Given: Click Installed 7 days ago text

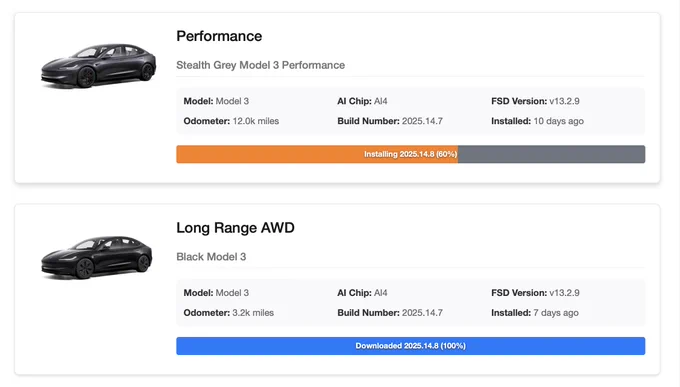Looking at the screenshot, I should pos(535,313).
